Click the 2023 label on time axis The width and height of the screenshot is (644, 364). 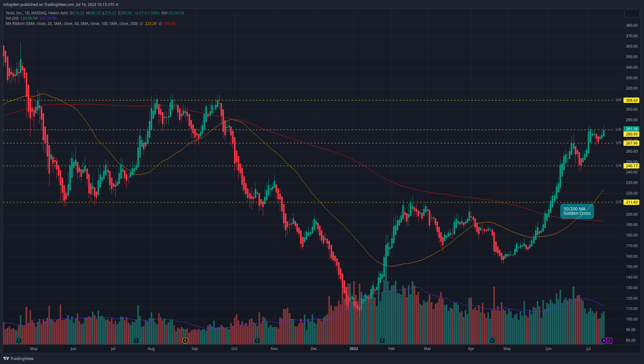(x=354, y=348)
